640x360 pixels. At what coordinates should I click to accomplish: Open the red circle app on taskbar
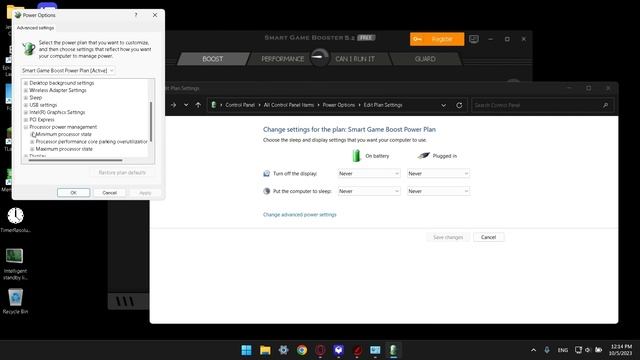pos(320,350)
